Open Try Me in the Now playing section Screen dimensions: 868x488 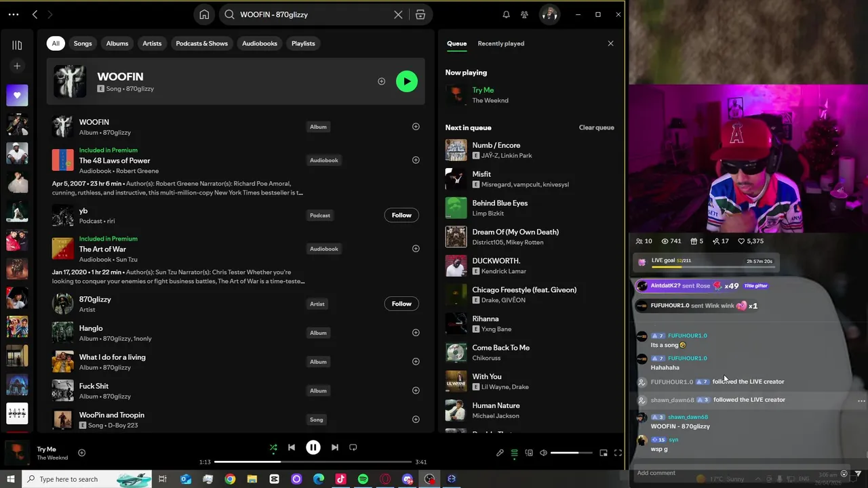coord(483,90)
